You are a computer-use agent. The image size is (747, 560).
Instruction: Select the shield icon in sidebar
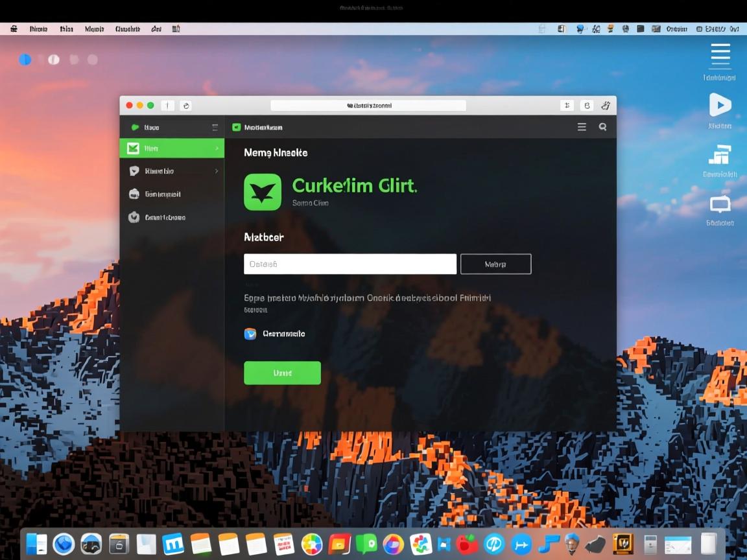(134, 218)
